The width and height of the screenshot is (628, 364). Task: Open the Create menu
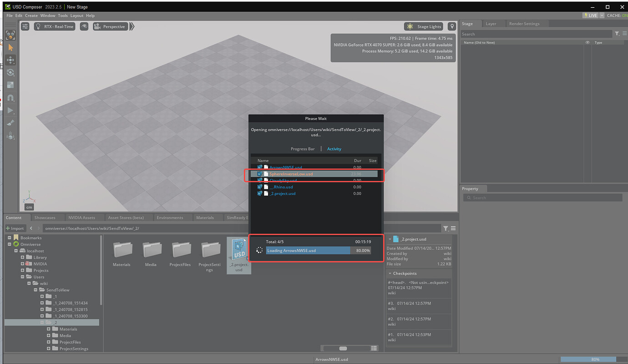point(31,15)
